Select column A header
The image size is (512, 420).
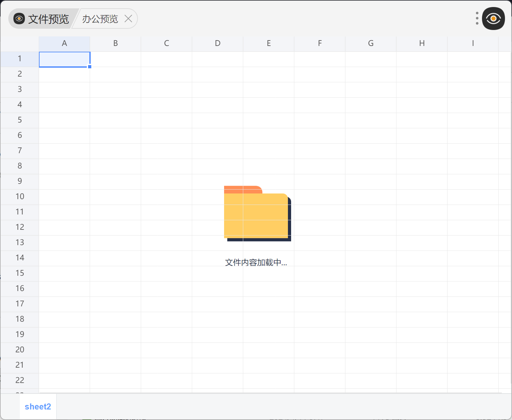[64, 43]
